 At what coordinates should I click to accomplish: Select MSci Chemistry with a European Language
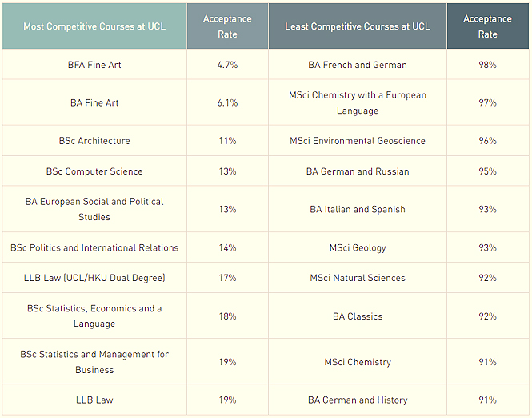tap(357, 102)
